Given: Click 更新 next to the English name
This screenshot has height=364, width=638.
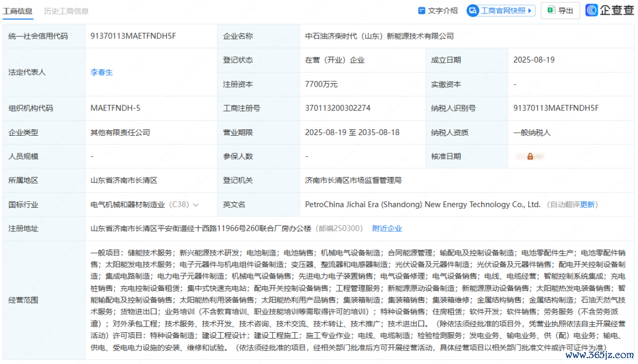Looking at the screenshot, I should [x=587, y=205].
